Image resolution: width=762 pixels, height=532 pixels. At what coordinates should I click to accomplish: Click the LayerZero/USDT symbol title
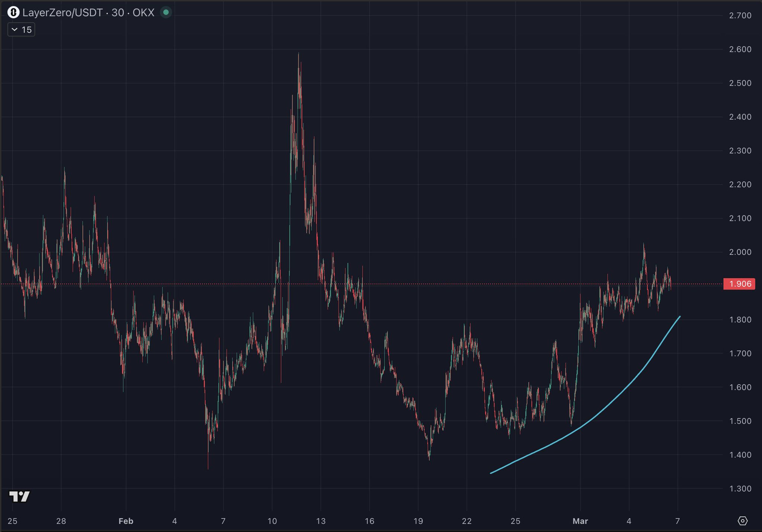62,13
